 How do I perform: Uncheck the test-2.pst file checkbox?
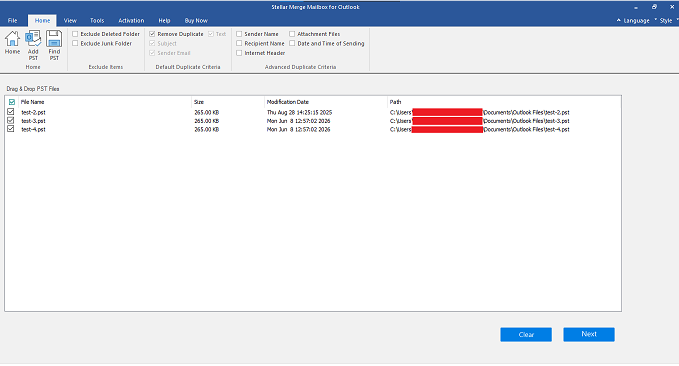[x=11, y=112]
